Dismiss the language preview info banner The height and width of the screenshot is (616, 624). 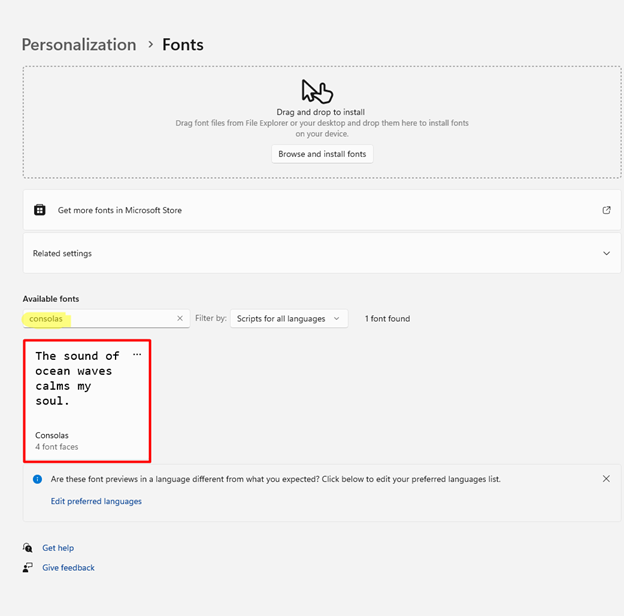click(606, 479)
